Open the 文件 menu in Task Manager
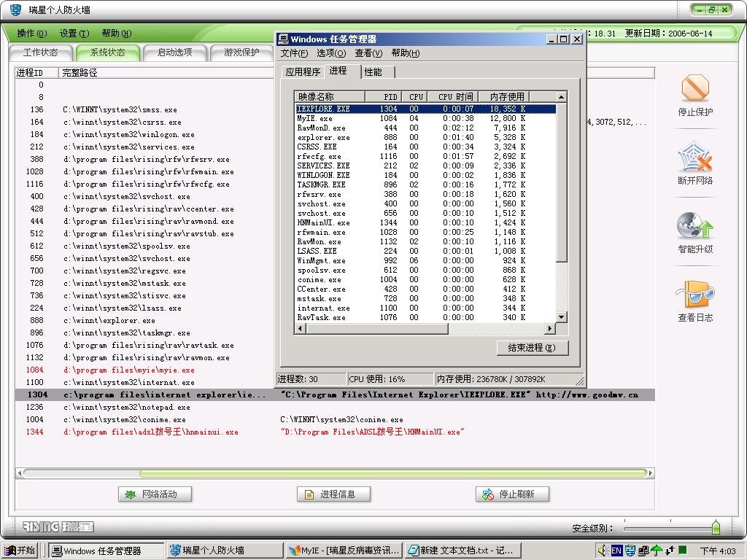747x560 pixels. 294,52
